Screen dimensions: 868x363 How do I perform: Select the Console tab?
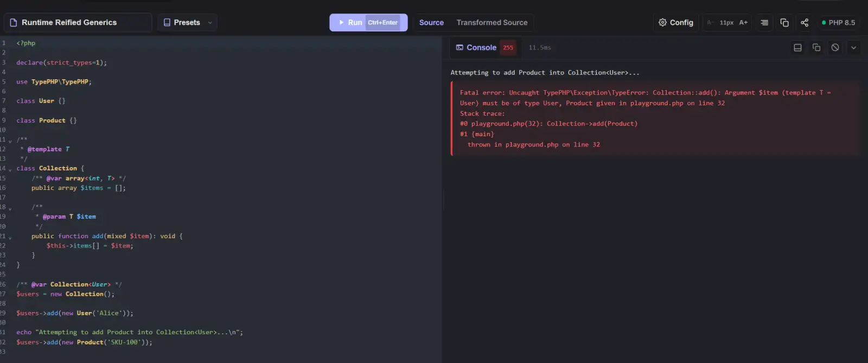[x=476, y=47]
